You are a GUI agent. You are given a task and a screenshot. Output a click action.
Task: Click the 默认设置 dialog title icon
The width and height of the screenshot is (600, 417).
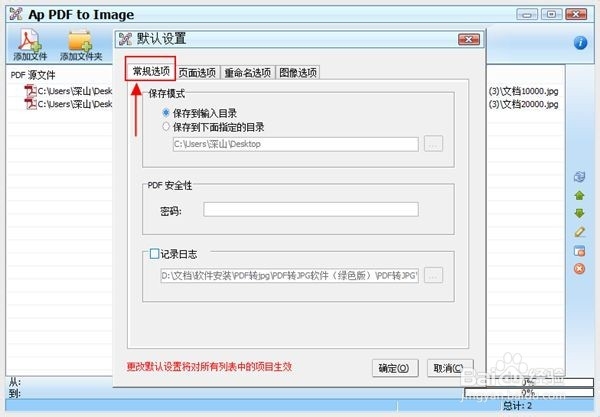tap(125, 39)
